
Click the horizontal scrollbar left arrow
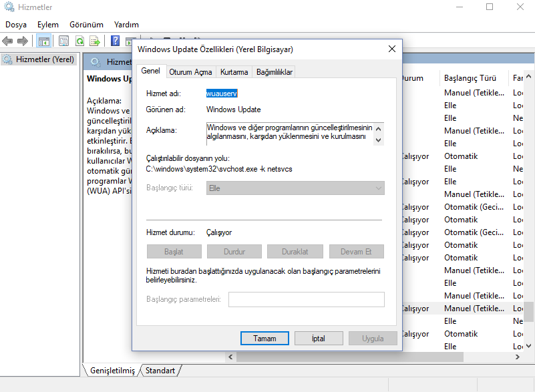[230, 357]
